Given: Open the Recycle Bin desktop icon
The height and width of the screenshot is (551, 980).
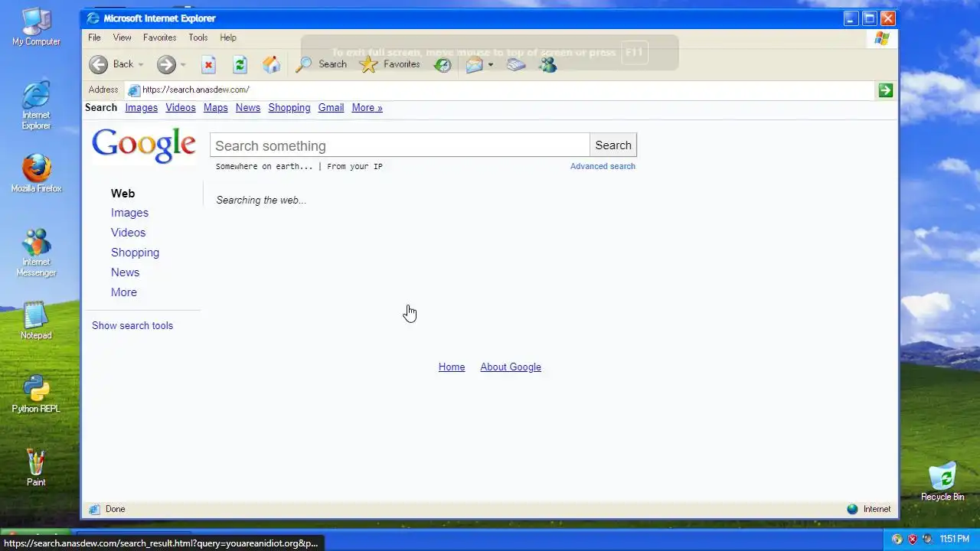Looking at the screenshot, I should point(942,482).
